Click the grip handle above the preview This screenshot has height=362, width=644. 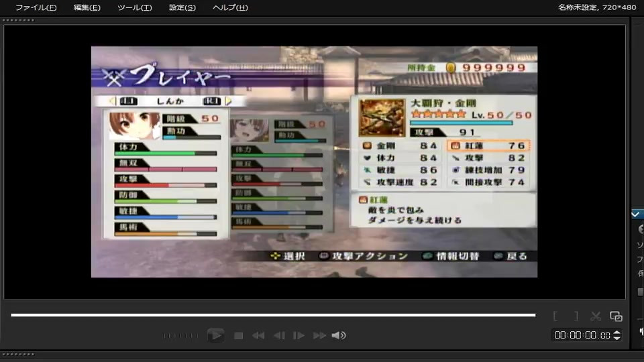point(19,20)
